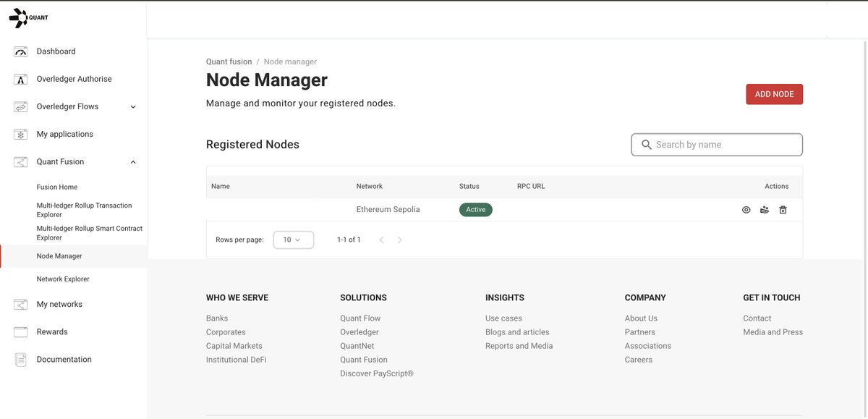Image resolution: width=868 pixels, height=419 pixels.
Task: Click the Rewards card icon
Action: pos(21,331)
